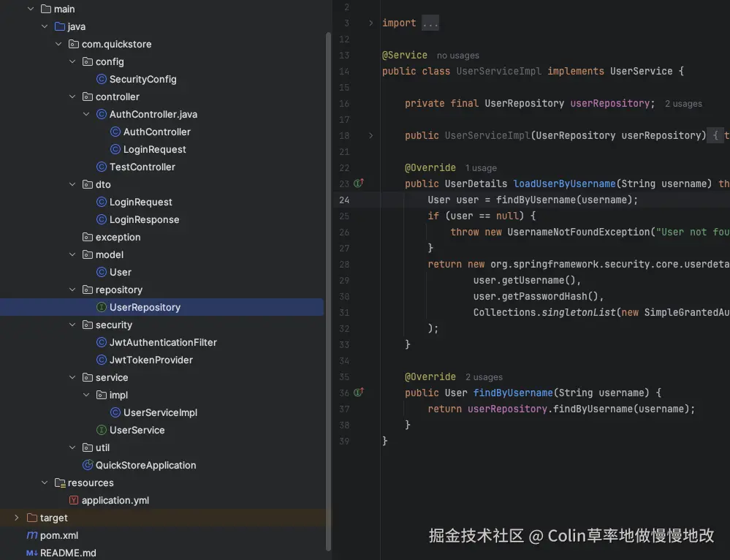Click UsernameNotFoundException in the editor
The width and height of the screenshot is (730, 560).
coord(579,232)
